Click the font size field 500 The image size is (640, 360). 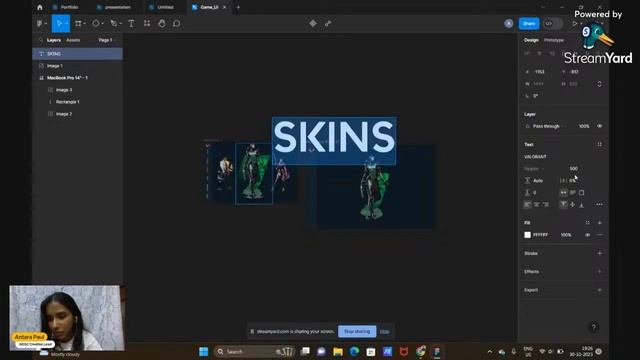point(574,169)
